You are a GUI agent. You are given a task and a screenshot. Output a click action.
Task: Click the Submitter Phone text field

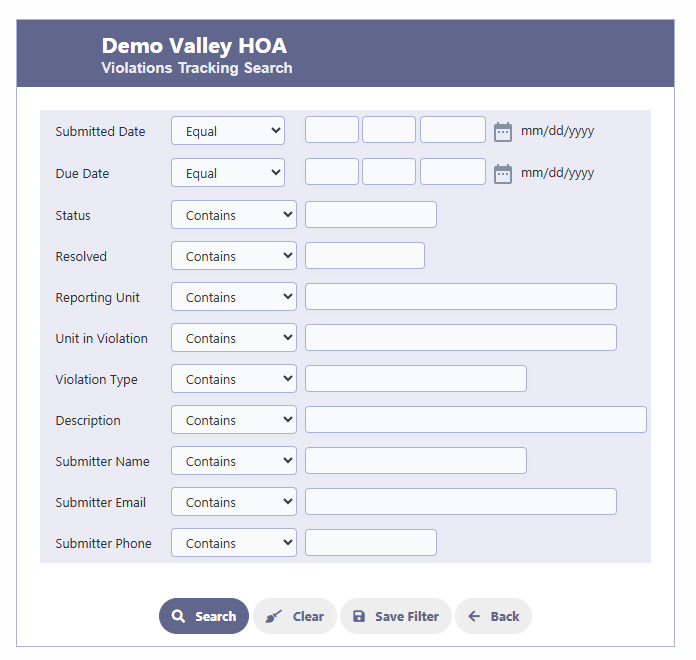[x=371, y=542]
